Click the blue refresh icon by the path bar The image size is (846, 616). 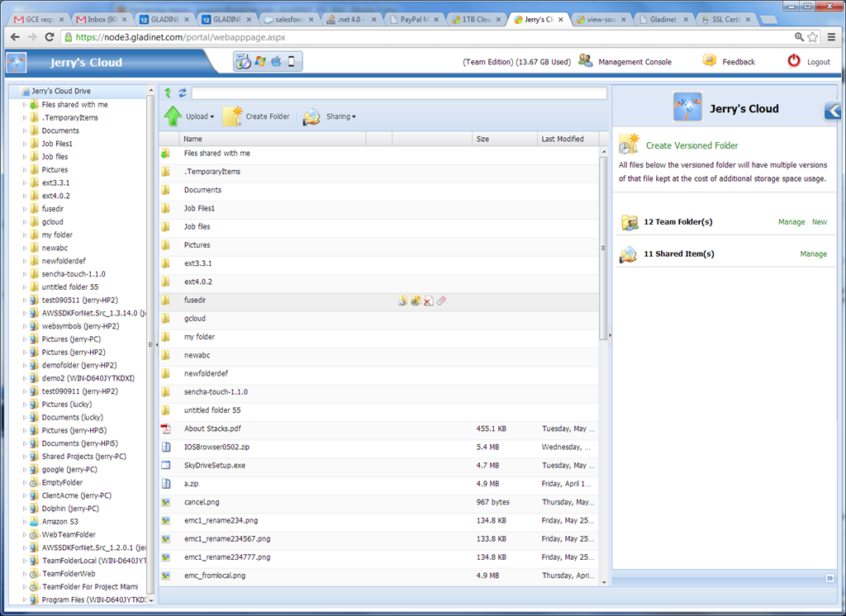pyautogui.click(x=183, y=92)
